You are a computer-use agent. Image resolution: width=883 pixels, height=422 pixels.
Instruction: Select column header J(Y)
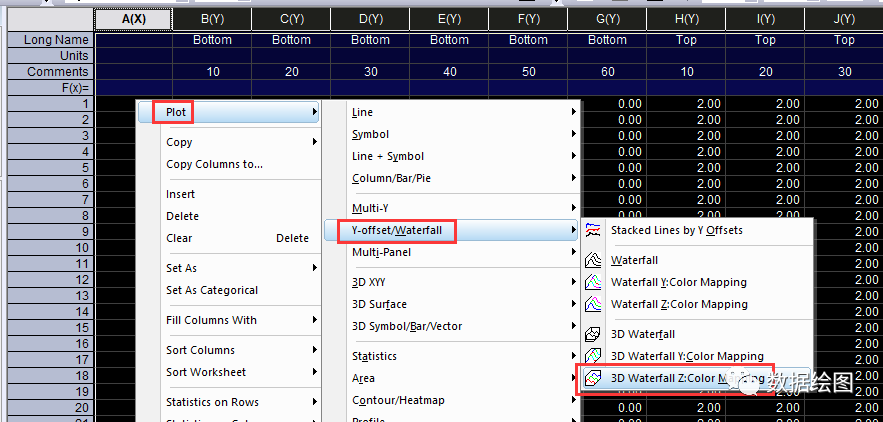844,19
